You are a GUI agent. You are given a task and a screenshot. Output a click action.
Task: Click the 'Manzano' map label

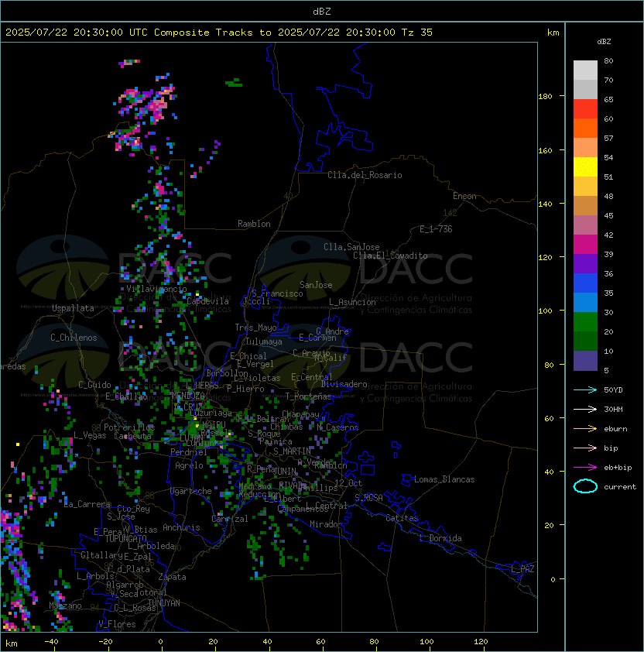click(x=65, y=606)
